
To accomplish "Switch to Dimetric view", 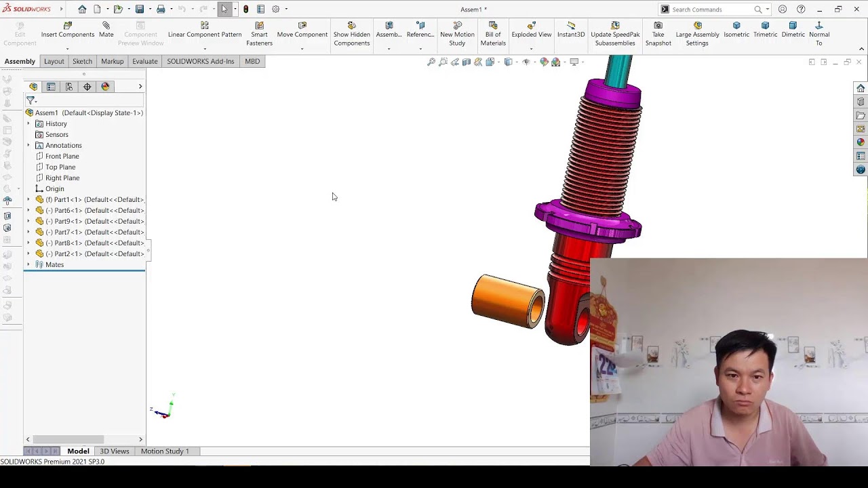I will 793,30.
